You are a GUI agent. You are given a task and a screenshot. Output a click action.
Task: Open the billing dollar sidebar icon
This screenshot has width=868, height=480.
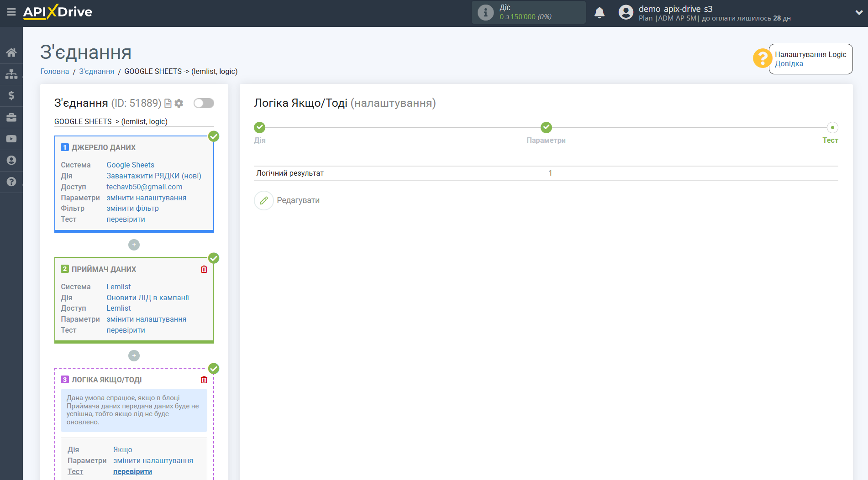[x=11, y=95]
